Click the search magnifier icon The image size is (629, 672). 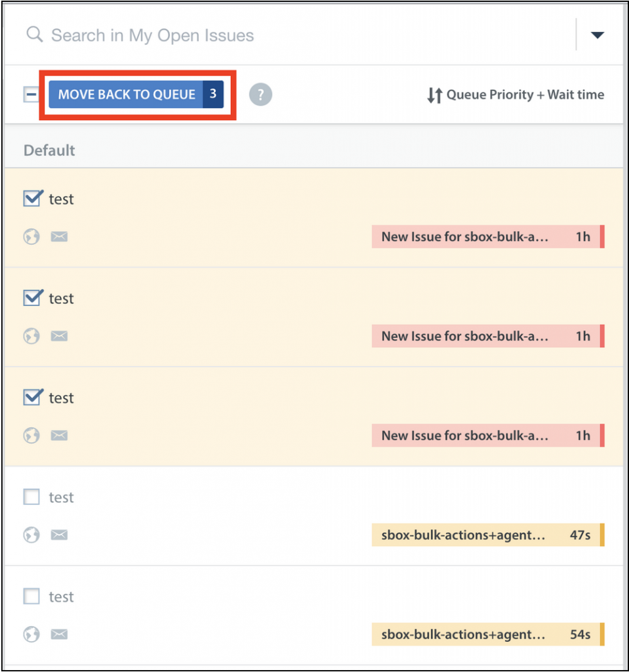[x=34, y=34]
